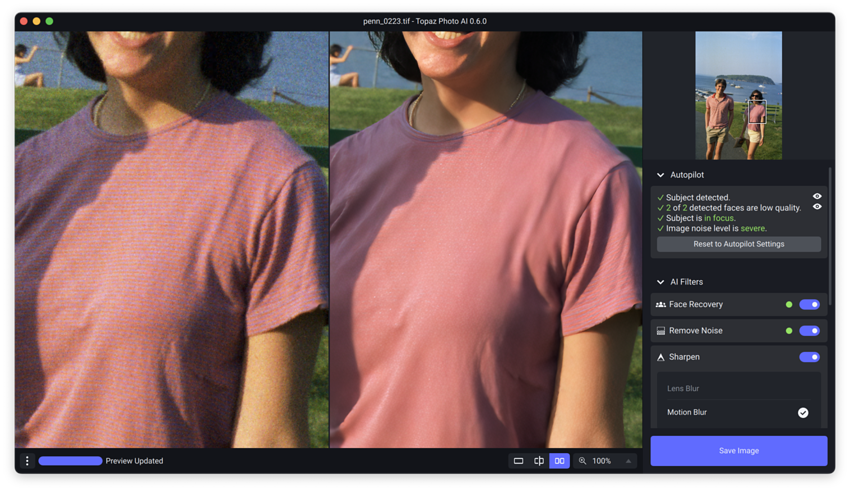This screenshot has height=491, width=850.
Task: Collapse the AI Filters section
Action: (660, 282)
